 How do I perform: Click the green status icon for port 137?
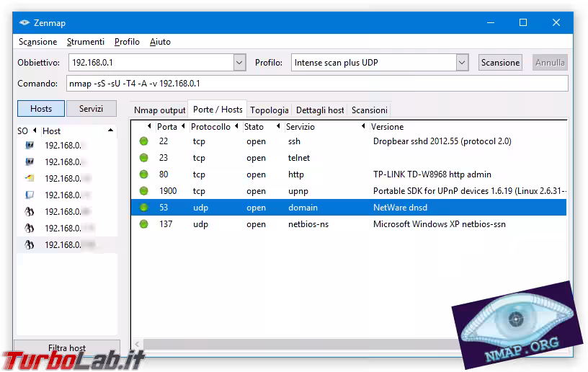point(144,224)
